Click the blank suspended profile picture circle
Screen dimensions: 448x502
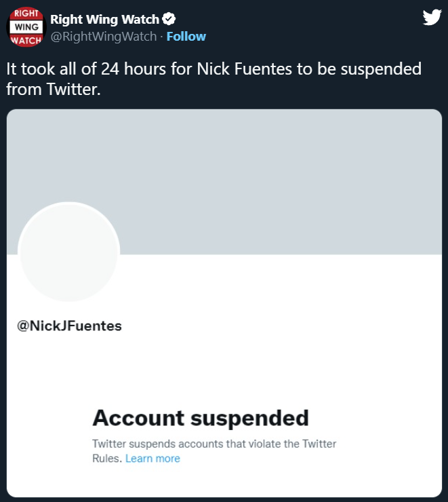tap(68, 253)
